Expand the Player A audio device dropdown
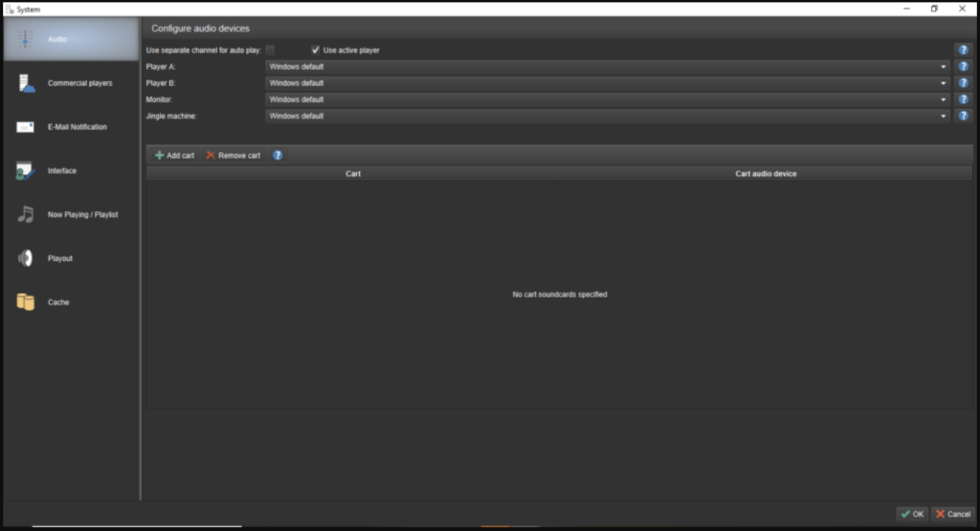Image resolution: width=980 pixels, height=531 pixels. (x=943, y=67)
